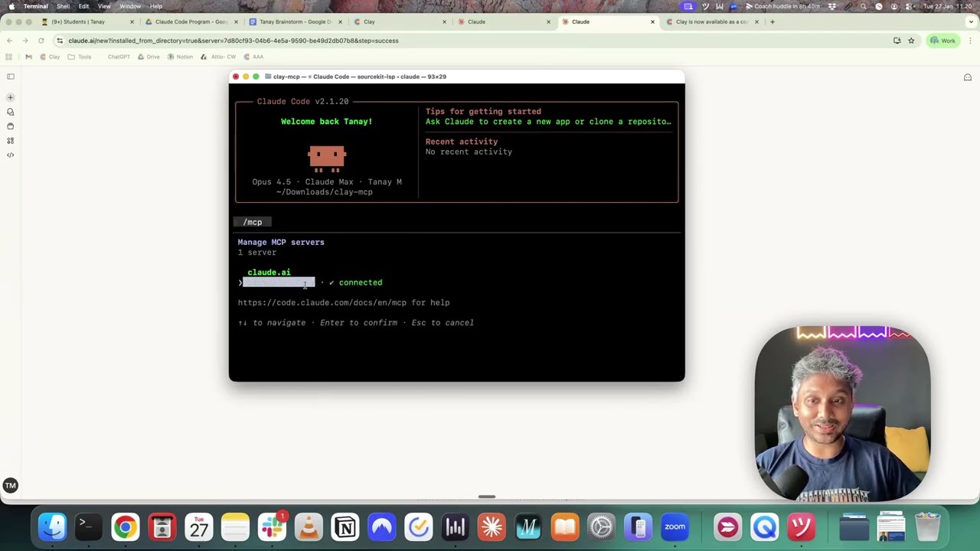Open the View menu
Image resolution: width=980 pixels, height=551 pixels.
coord(104,6)
